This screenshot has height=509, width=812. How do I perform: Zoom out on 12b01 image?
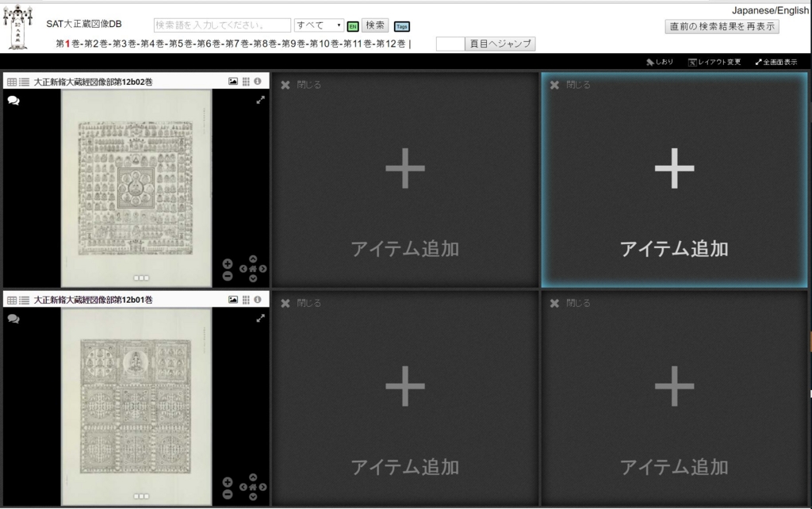click(228, 495)
